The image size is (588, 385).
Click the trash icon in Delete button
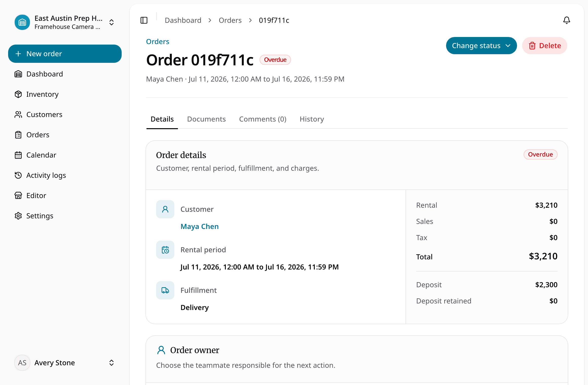(532, 46)
